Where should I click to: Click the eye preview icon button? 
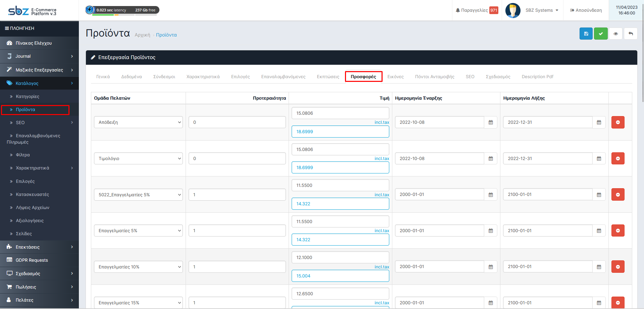tap(615, 34)
